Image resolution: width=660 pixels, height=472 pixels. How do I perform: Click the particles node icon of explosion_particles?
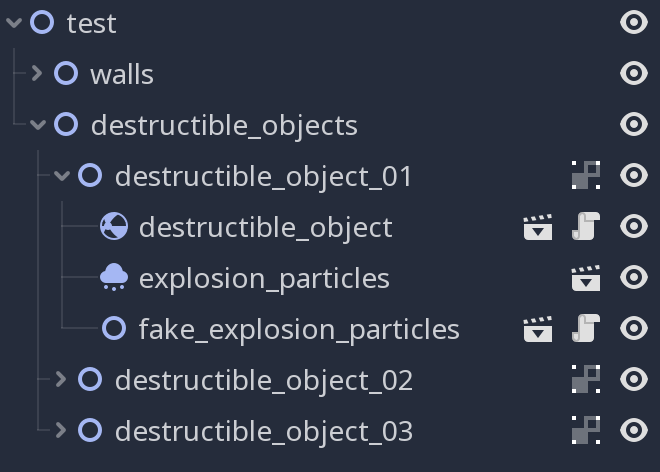coord(114,277)
